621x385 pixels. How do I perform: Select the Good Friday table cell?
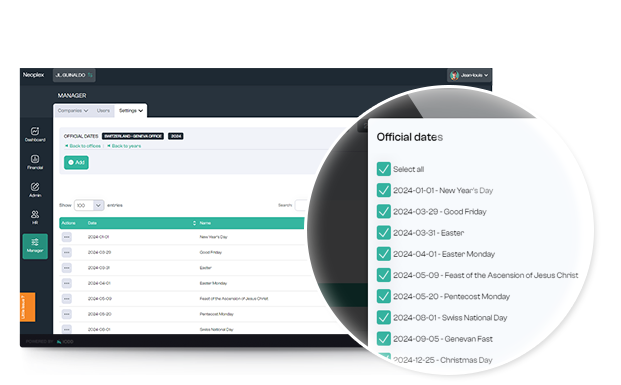point(211,252)
